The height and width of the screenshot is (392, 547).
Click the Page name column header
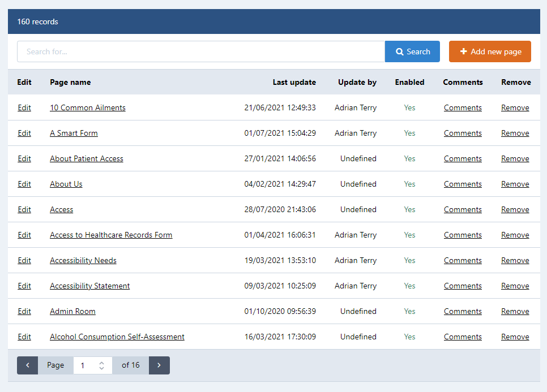point(70,82)
